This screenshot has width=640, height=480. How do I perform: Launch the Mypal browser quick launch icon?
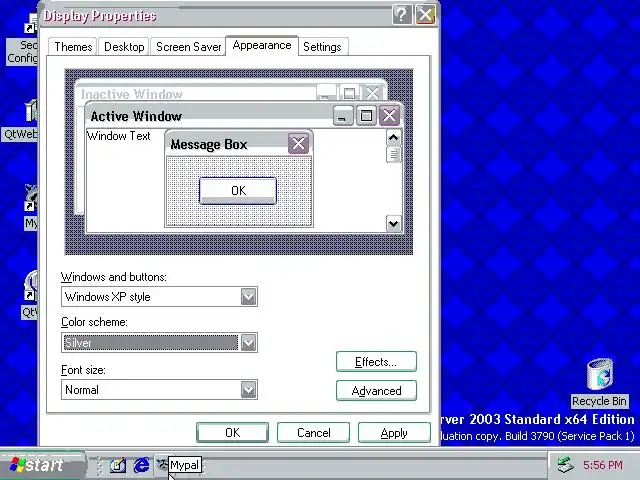[162, 464]
